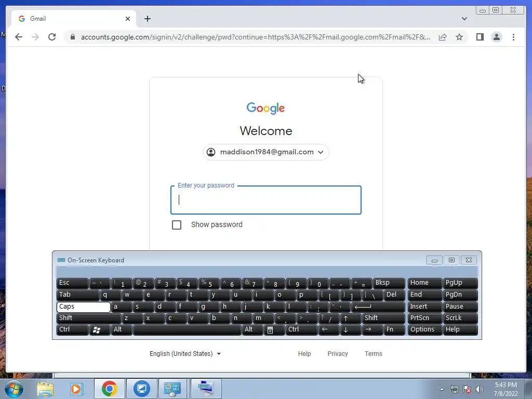Click the up arrow key

351,318
